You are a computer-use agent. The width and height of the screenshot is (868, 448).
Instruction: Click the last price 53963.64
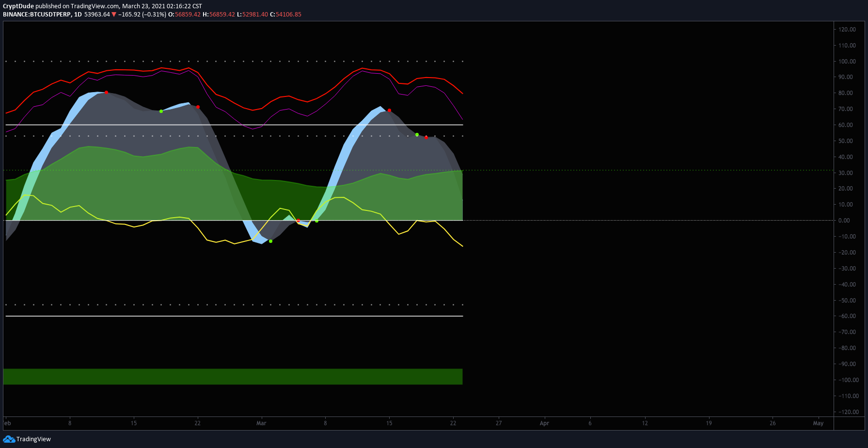pyautogui.click(x=97, y=15)
